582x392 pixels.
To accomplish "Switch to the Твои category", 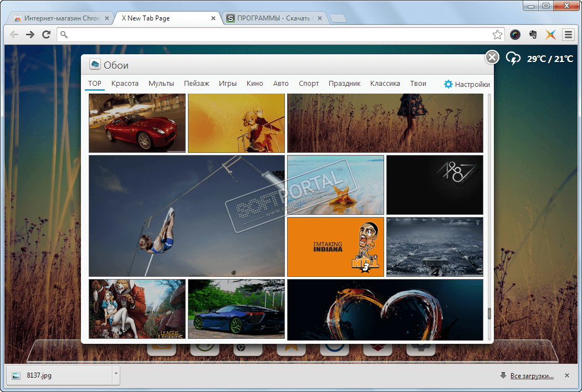I will [418, 84].
